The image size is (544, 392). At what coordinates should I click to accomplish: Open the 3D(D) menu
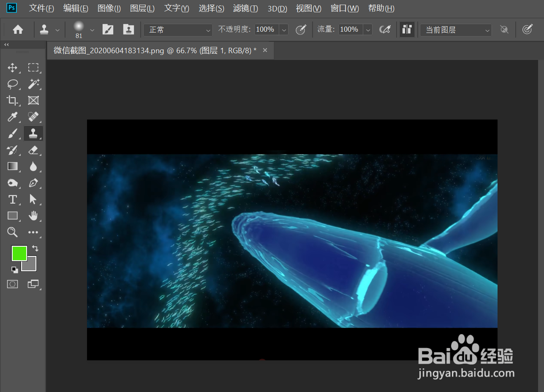click(277, 8)
